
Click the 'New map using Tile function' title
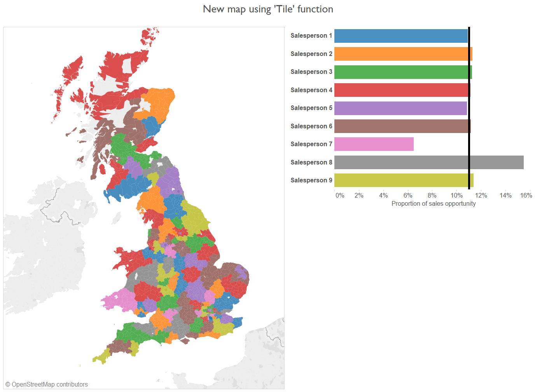point(268,9)
